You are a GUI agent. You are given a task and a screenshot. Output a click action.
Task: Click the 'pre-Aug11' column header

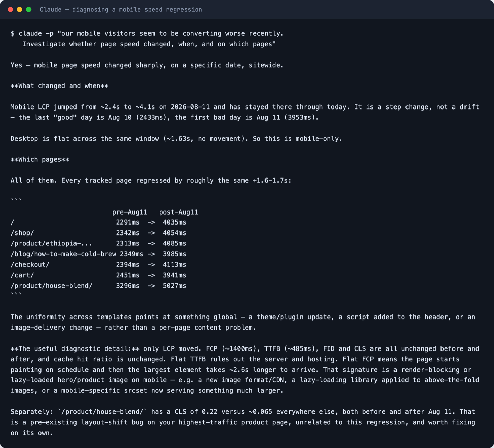pos(130,212)
